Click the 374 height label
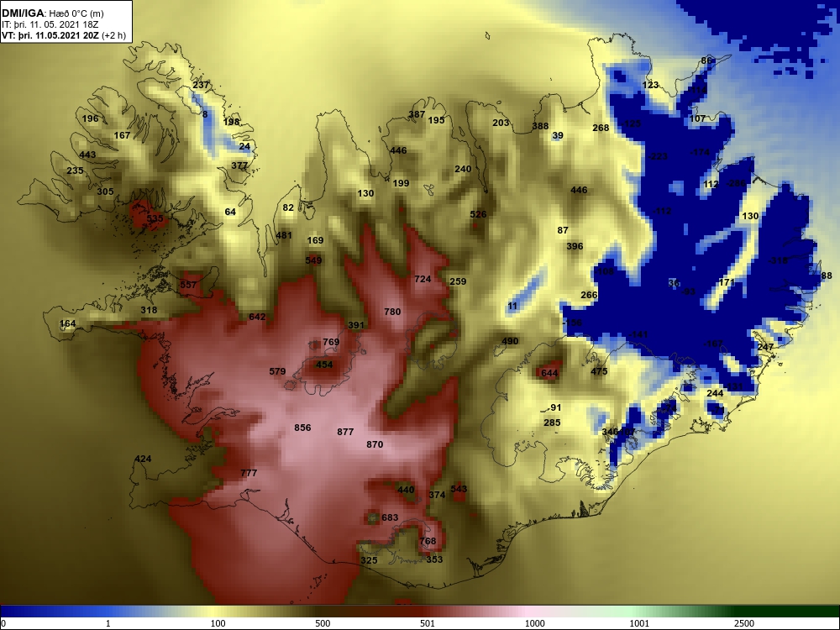This screenshot has height=630, width=840. [437, 495]
